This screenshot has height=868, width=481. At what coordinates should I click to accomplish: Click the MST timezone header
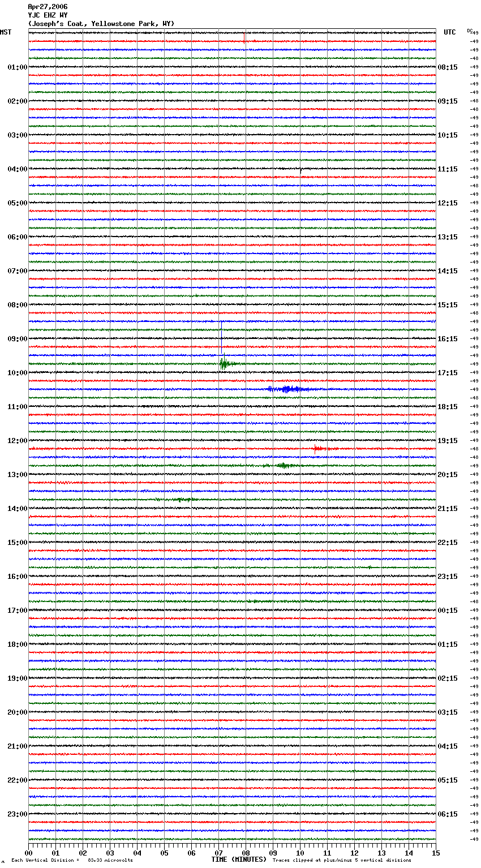click(6, 32)
